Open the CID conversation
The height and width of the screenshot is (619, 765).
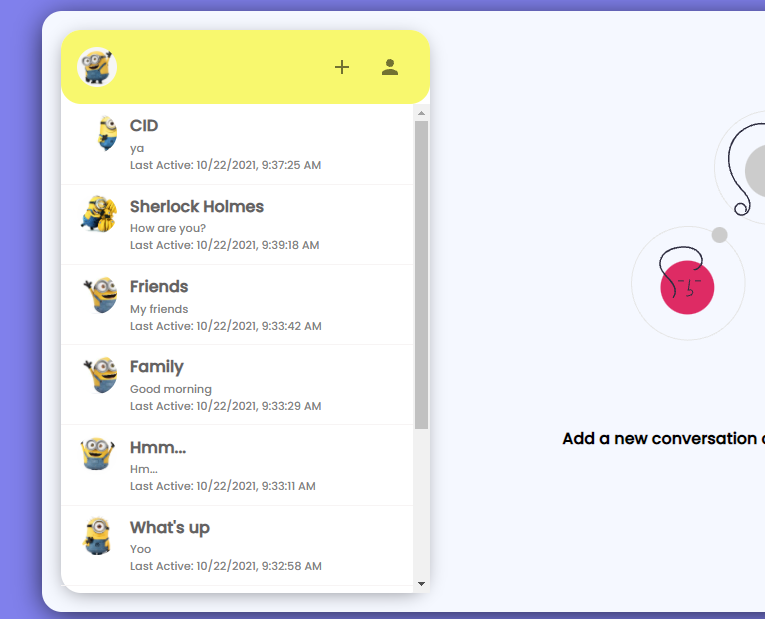click(x=144, y=126)
